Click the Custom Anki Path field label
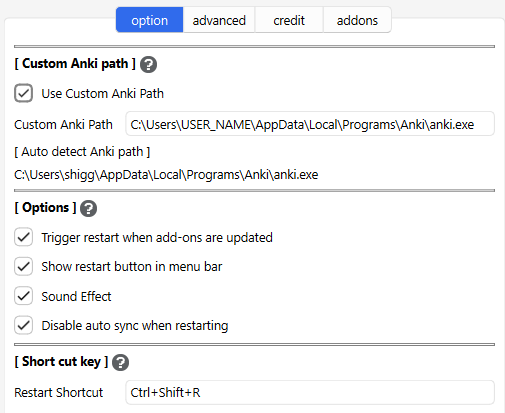 click(63, 125)
